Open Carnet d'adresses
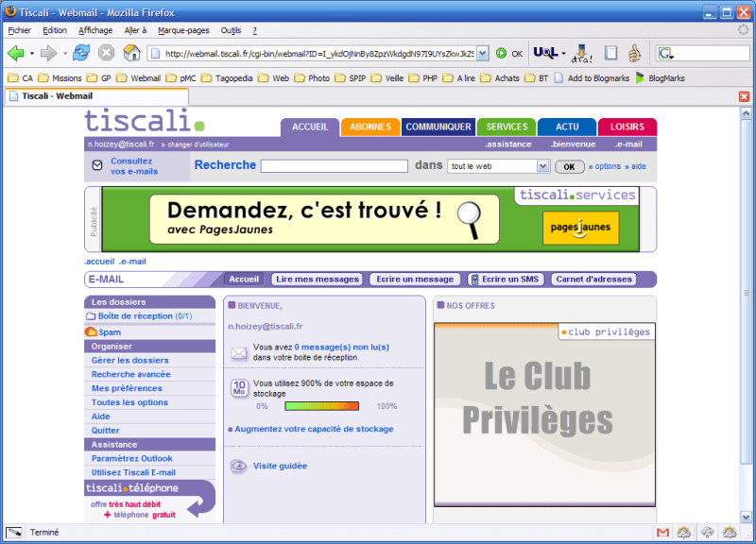 tap(594, 279)
